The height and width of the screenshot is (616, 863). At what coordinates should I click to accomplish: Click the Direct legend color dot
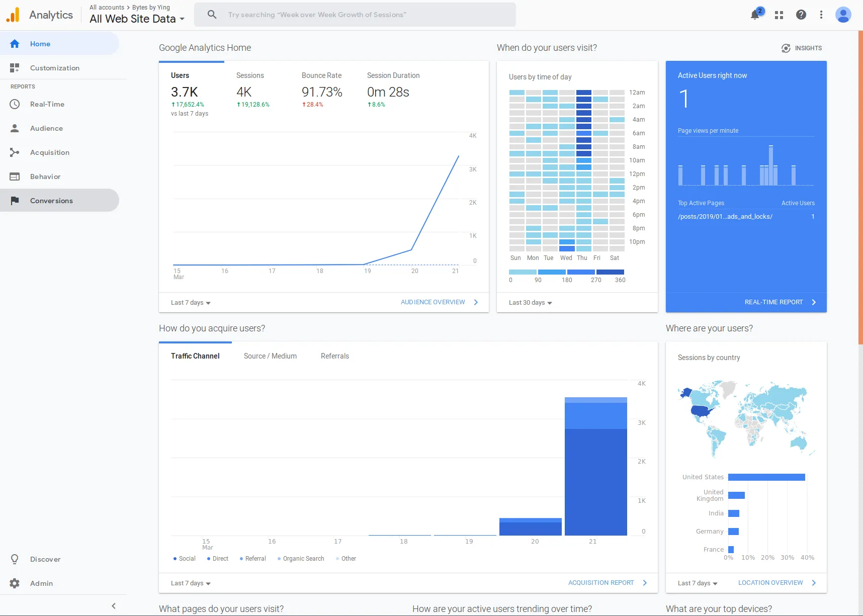click(x=209, y=559)
